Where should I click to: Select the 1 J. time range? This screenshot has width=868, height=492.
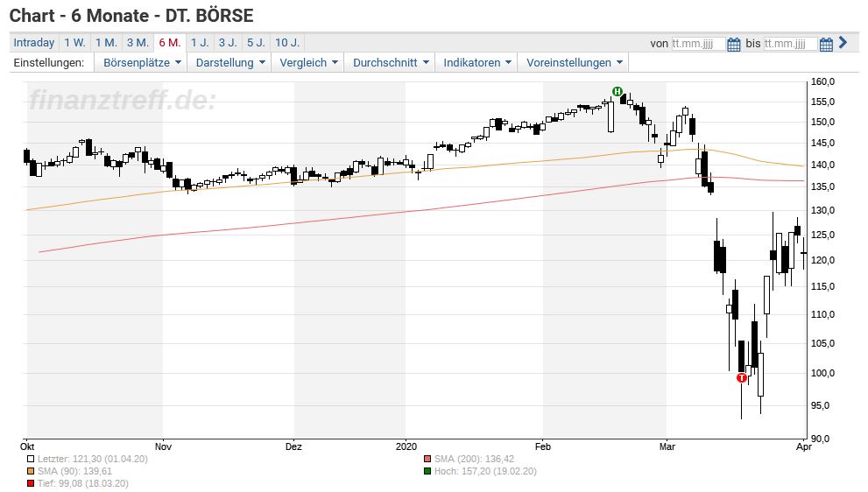click(200, 43)
